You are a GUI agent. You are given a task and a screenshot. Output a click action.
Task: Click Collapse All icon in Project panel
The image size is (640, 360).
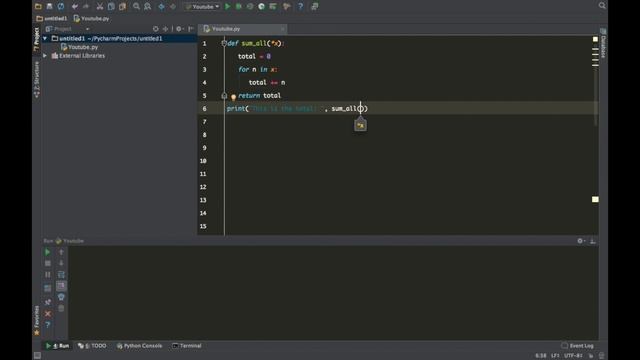pos(165,29)
